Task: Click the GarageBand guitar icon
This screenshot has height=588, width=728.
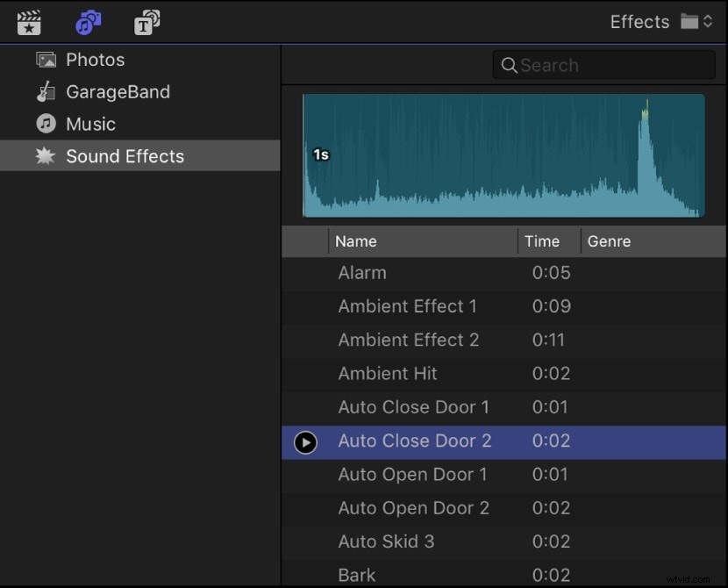Action: pos(46,91)
